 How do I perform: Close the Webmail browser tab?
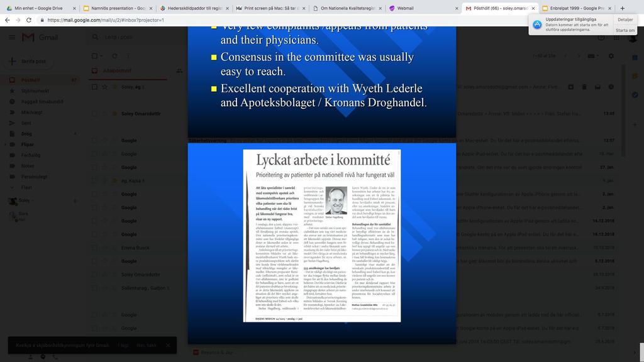pyautogui.click(x=457, y=8)
